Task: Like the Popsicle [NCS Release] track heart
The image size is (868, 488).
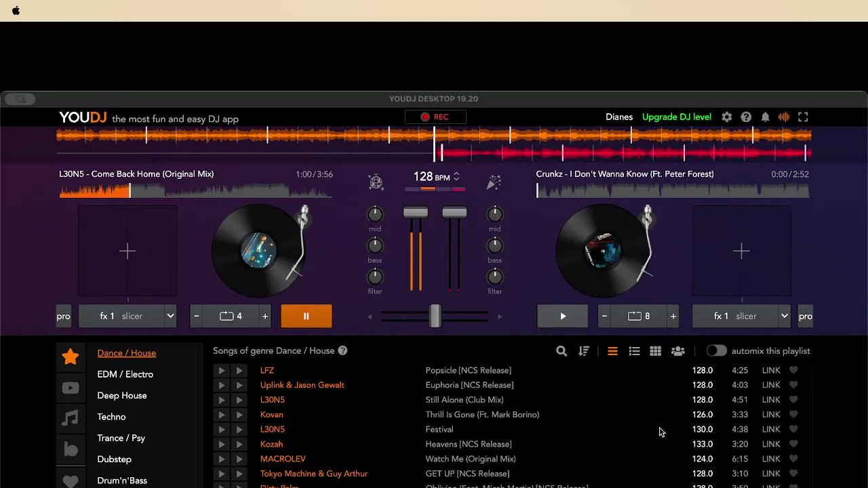Action: (x=793, y=370)
